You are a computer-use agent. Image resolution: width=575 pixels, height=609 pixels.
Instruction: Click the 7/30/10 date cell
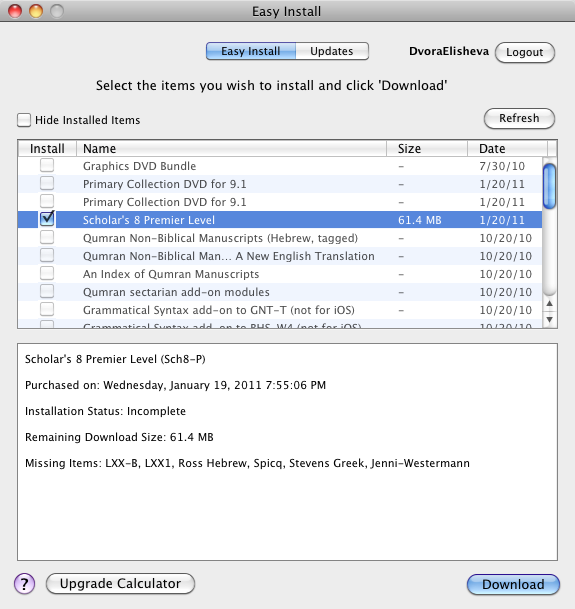point(502,166)
